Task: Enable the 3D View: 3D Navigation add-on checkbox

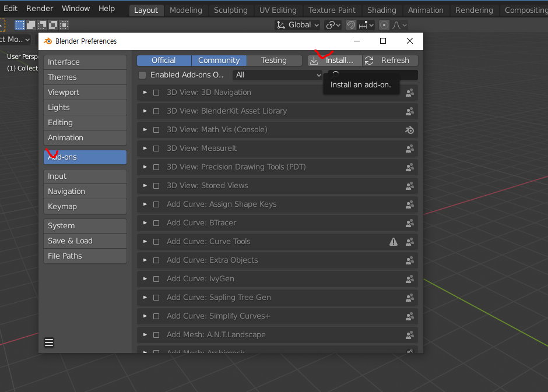Action: click(x=156, y=93)
